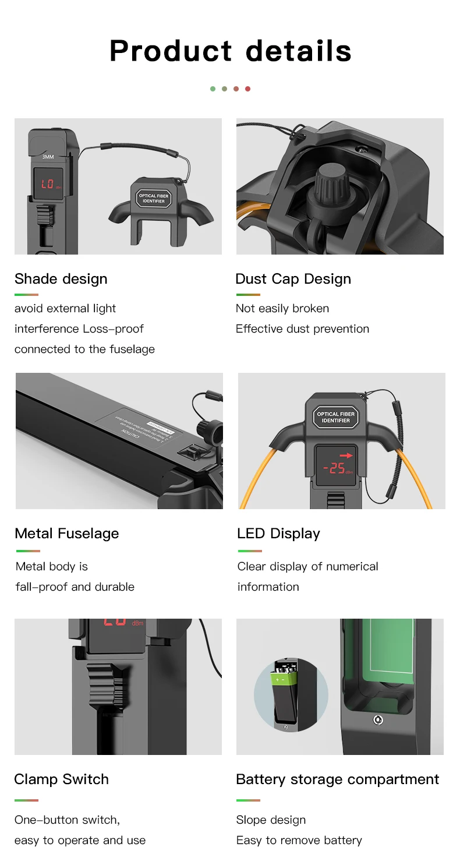The image size is (460, 868).
Task: View the LED Display product picture
Action: (x=342, y=441)
